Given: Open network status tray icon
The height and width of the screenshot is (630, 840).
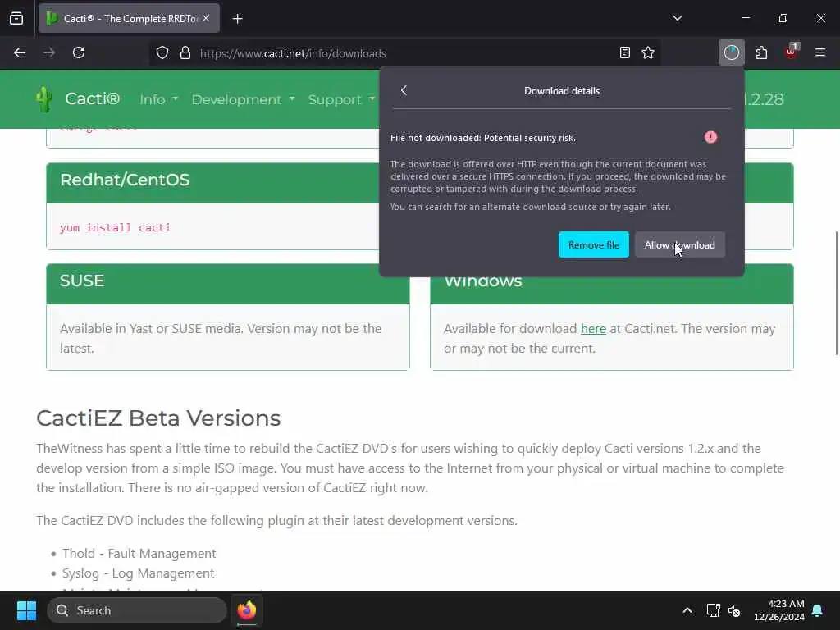Looking at the screenshot, I should tap(713, 610).
